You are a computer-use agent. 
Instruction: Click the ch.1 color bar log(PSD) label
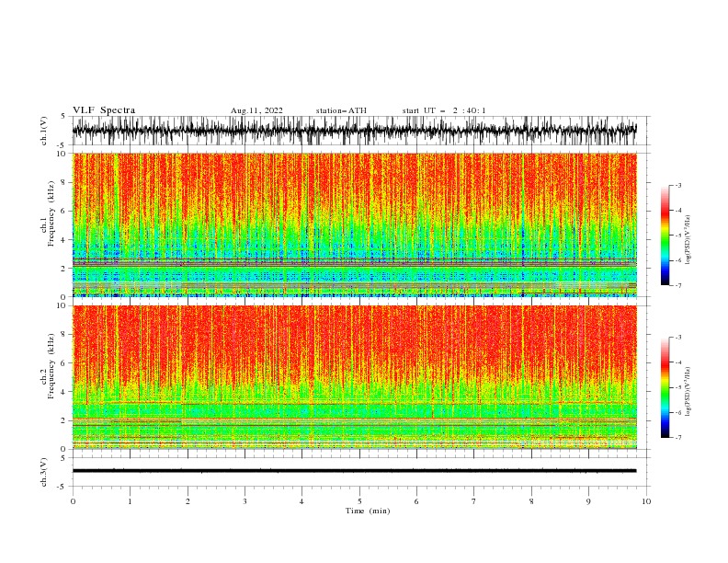pyautogui.click(x=688, y=240)
